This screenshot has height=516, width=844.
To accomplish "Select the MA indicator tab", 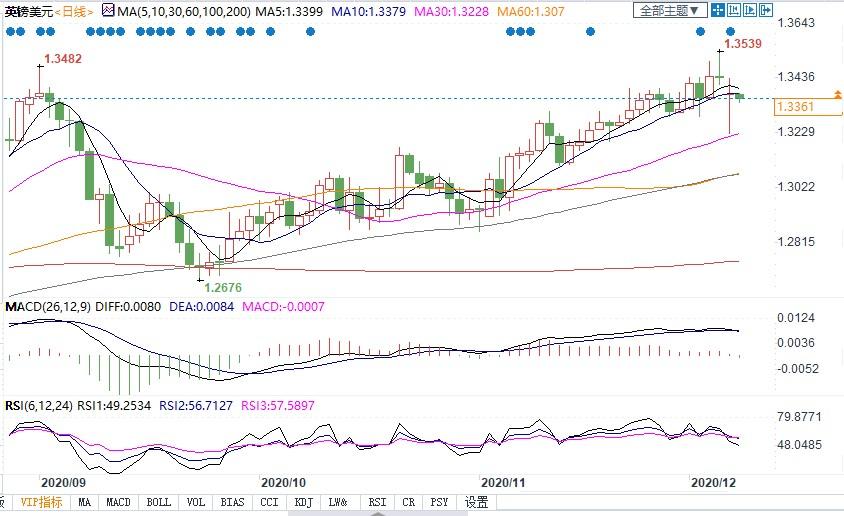I will tap(85, 502).
